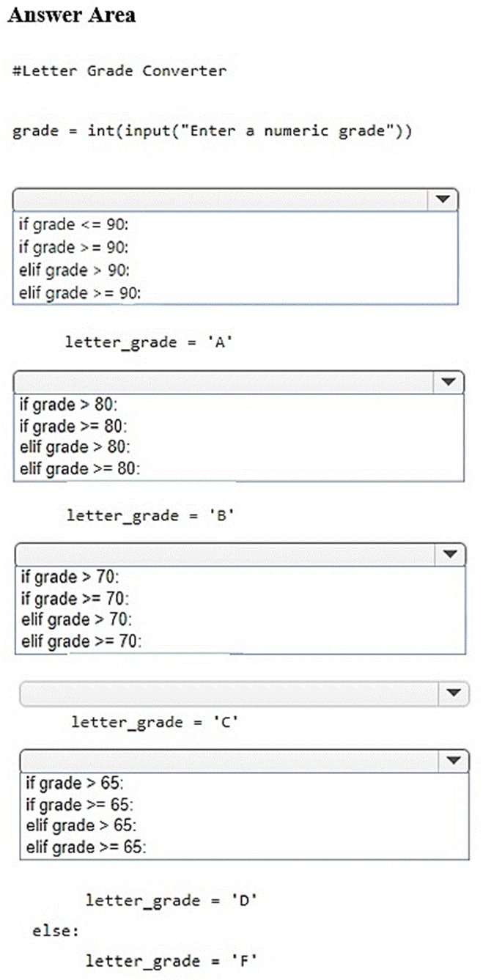Choose 'elif grade >= 70:' option
The image size is (483, 980).
81,641
